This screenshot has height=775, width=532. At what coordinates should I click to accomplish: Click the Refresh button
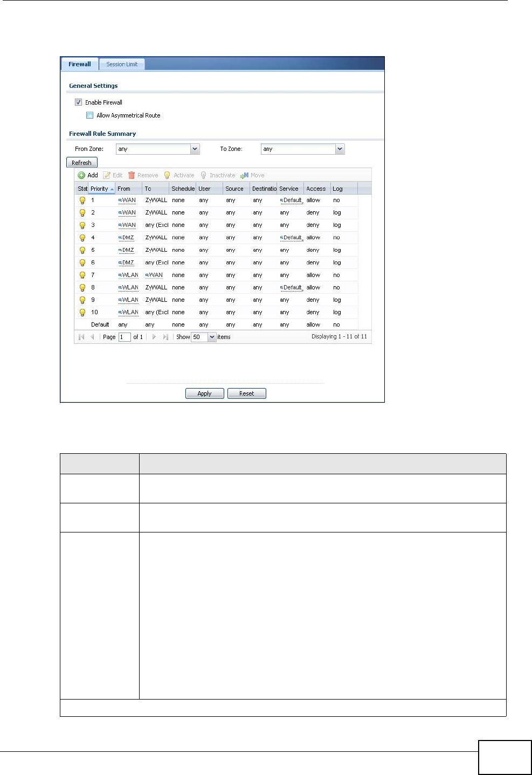pos(81,163)
